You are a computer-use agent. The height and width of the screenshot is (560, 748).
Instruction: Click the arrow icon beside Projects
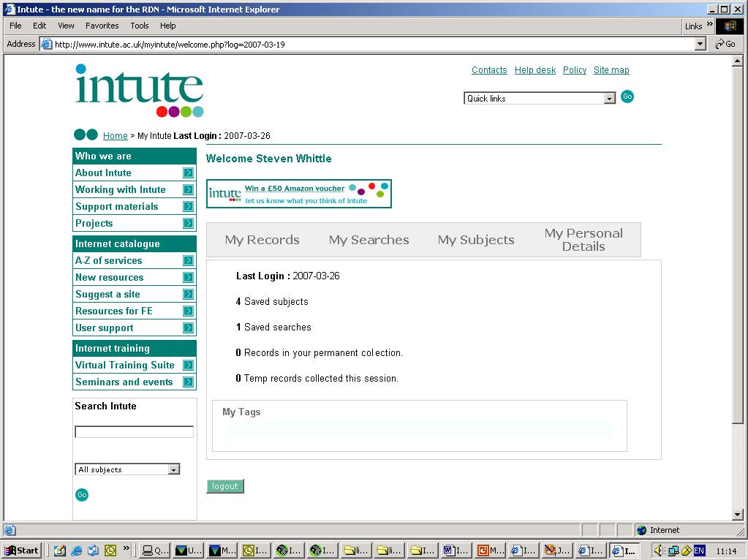[x=189, y=223]
